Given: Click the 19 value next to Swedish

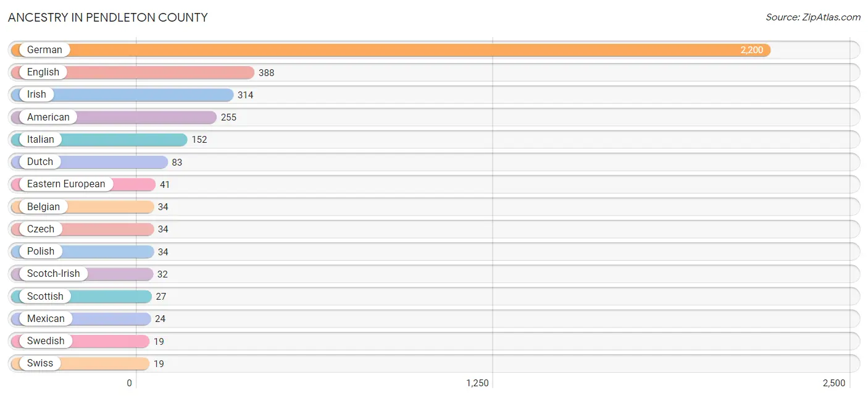Looking at the screenshot, I should pos(159,342).
